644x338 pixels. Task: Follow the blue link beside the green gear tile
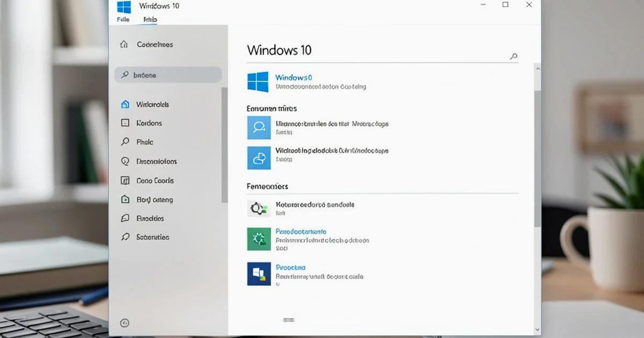point(301,232)
